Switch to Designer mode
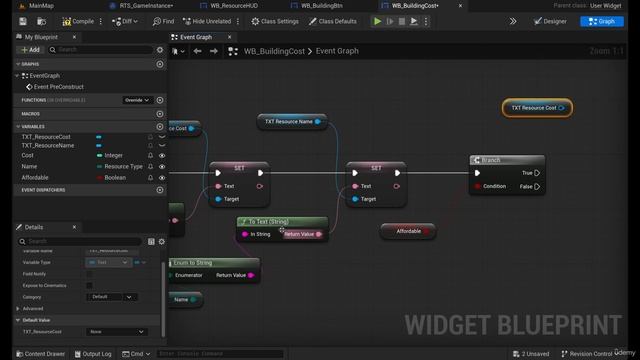 (550, 21)
